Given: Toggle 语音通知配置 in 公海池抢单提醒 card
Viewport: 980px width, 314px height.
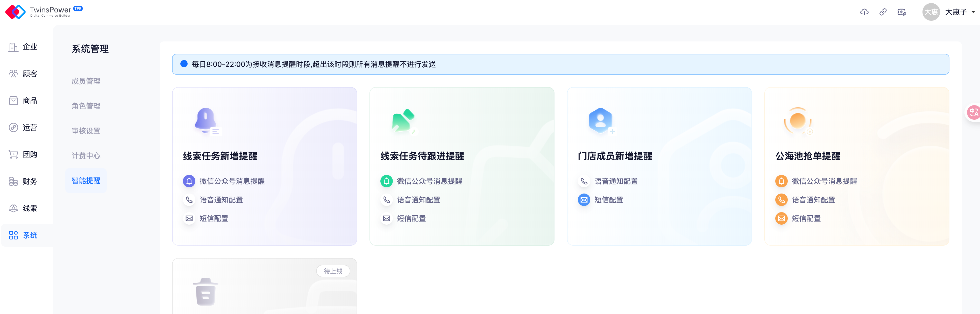Looking at the screenshot, I should coord(782,199).
